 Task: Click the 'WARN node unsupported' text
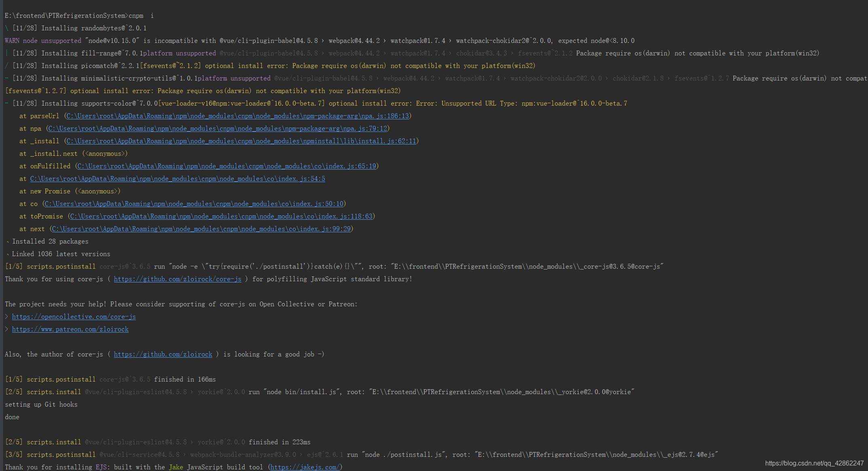coord(43,41)
